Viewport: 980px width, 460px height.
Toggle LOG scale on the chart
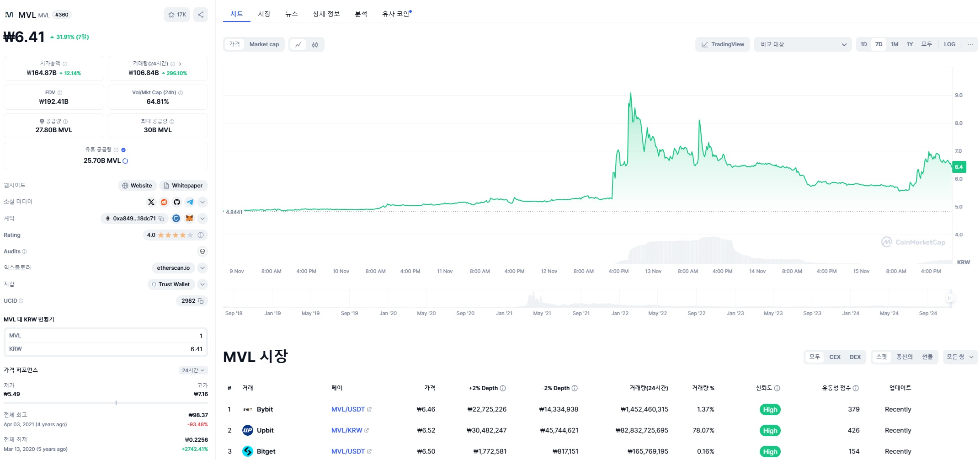(949, 44)
